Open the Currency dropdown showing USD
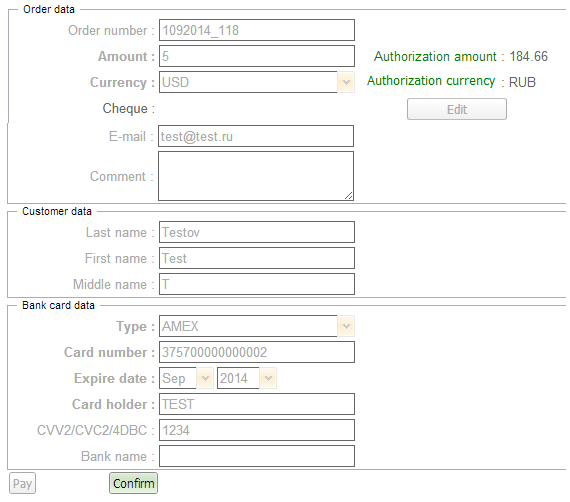Screen dimensions: 570x502 (x=257, y=82)
